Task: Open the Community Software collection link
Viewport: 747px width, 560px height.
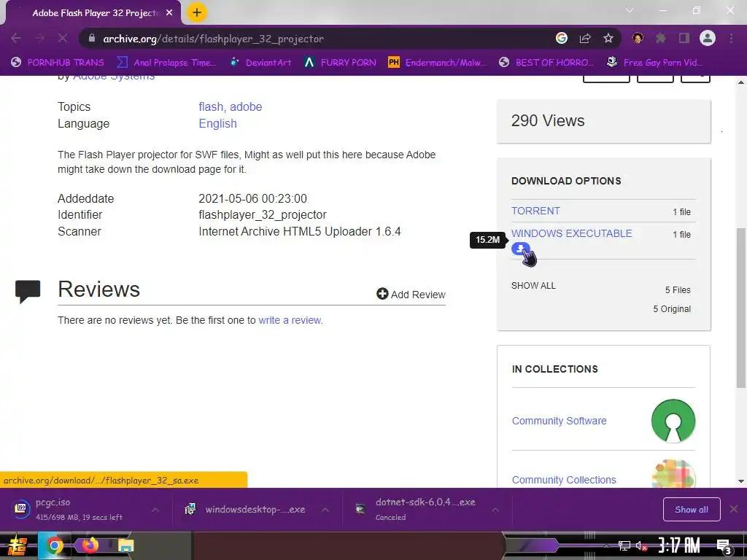Action: (x=560, y=421)
